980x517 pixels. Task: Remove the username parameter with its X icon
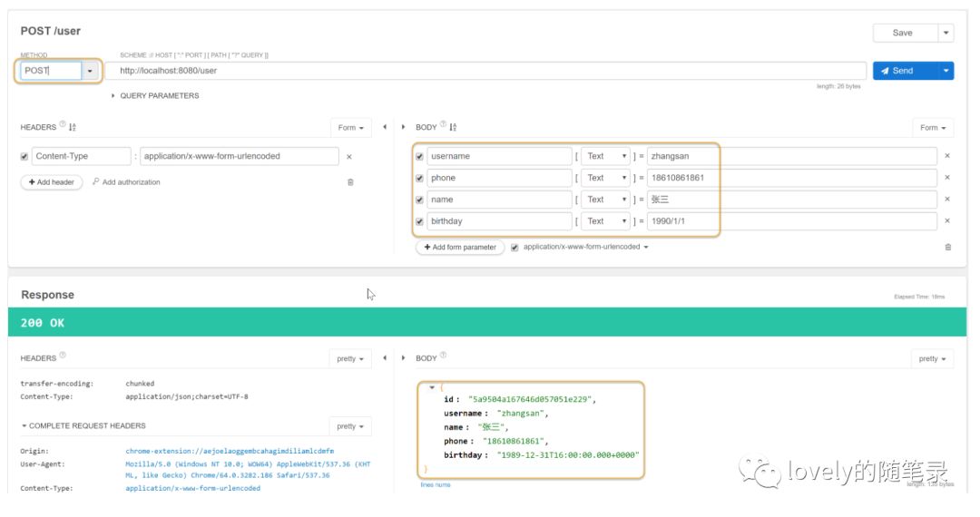point(947,155)
